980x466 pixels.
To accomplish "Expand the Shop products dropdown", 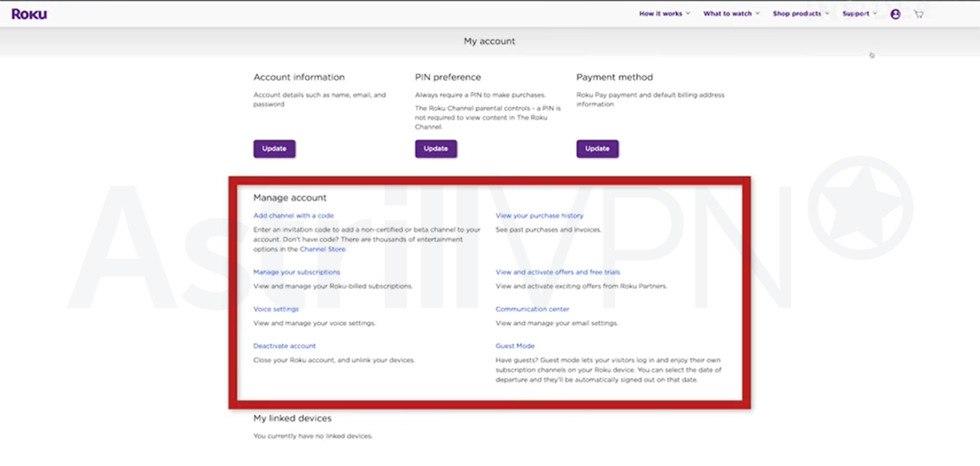I will point(801,13).
